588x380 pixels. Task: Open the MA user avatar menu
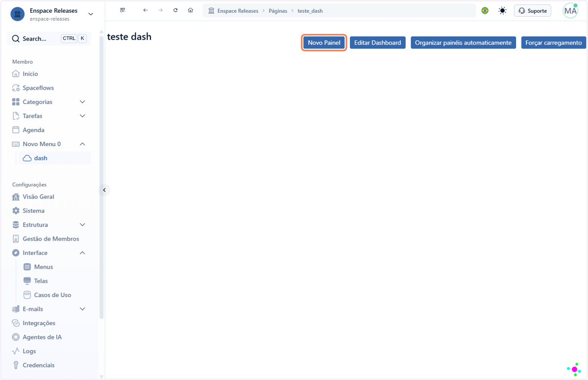570,10
